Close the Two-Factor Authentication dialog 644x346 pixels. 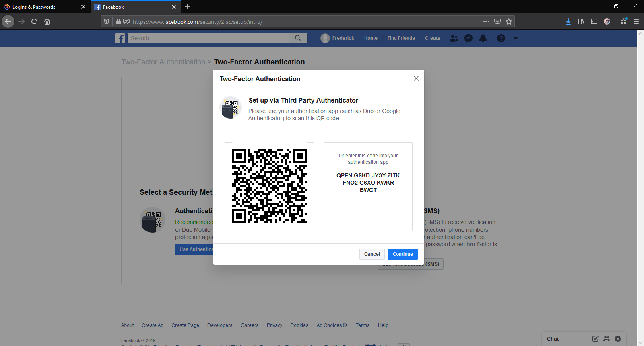tap(416, 78)
